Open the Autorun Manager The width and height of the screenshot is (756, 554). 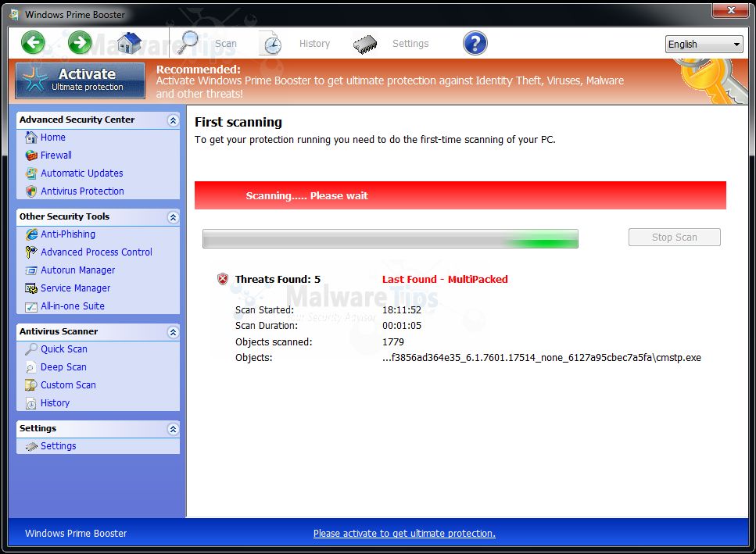(x=77, y=270)
